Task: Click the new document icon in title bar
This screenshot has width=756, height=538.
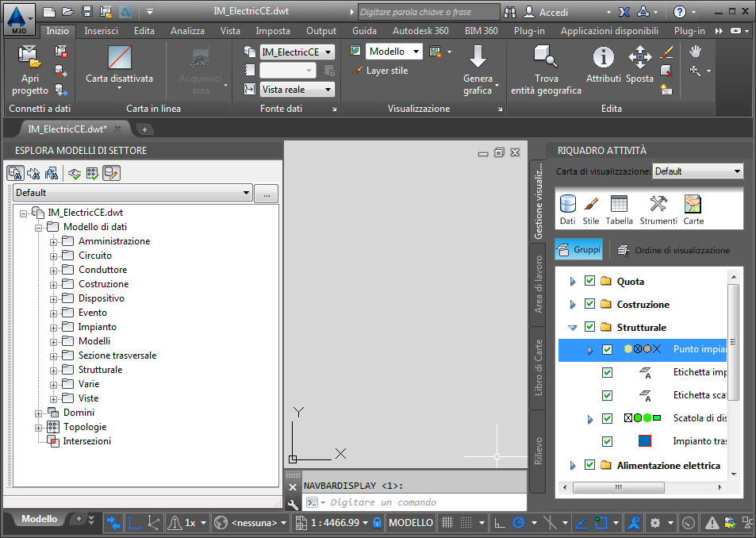Action: click(x=48, y=12)
